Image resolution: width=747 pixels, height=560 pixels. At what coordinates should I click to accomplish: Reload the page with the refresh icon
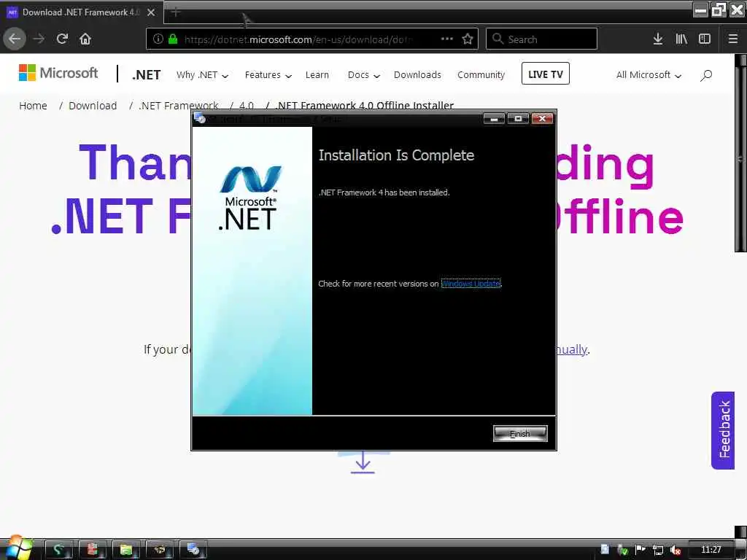point(62,39)
